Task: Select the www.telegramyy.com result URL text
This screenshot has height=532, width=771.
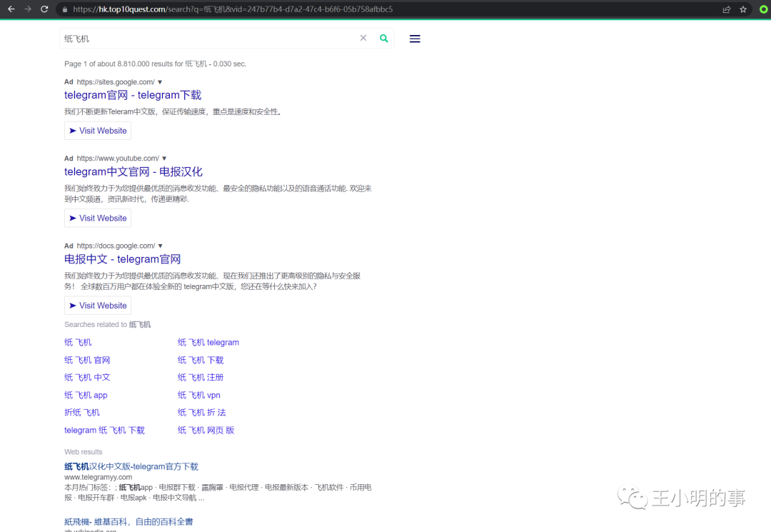Action: (x=99, y=477)
